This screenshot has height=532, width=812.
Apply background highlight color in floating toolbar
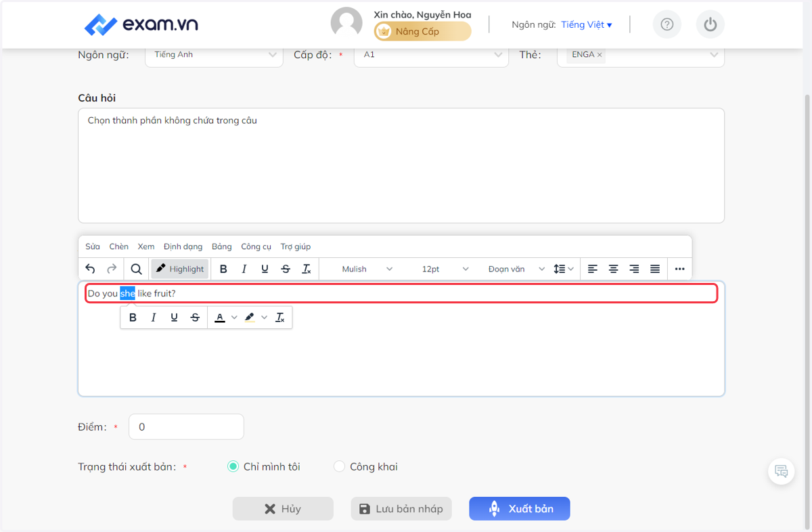[250, 317]
